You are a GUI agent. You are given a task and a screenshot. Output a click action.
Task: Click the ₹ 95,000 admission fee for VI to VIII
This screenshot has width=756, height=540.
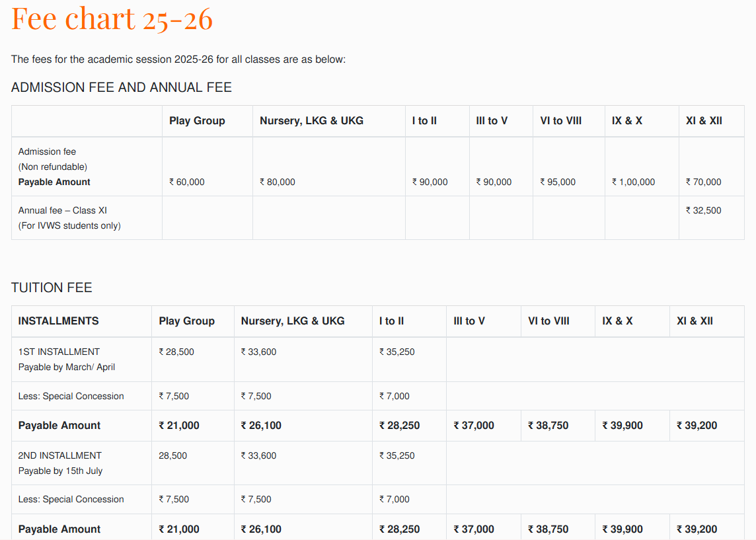(558, 182)
